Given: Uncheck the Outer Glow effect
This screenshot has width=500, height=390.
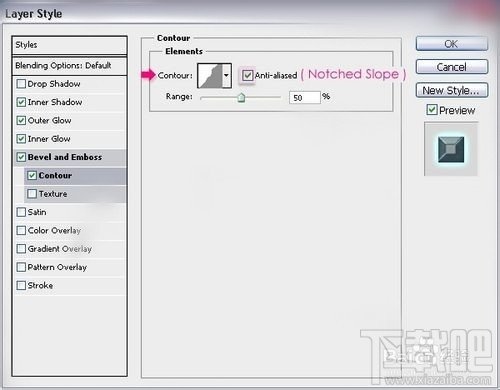Looking at the screenshot, I should click(21, 120).
